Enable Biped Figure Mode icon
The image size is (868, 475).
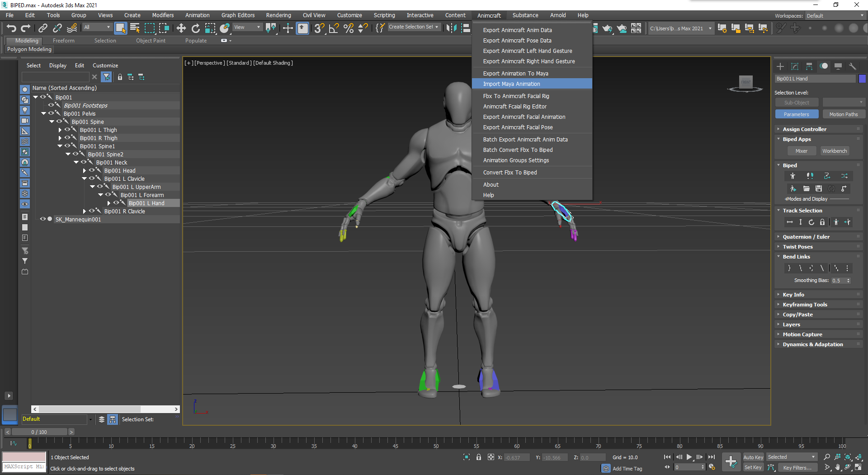(793, 176)
